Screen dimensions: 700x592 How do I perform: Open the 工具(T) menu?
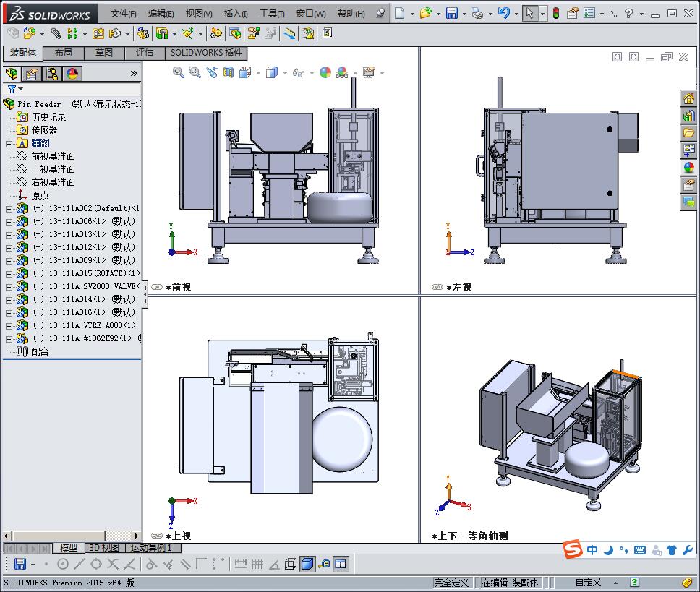pyautogui.click(x=273, y=14)
